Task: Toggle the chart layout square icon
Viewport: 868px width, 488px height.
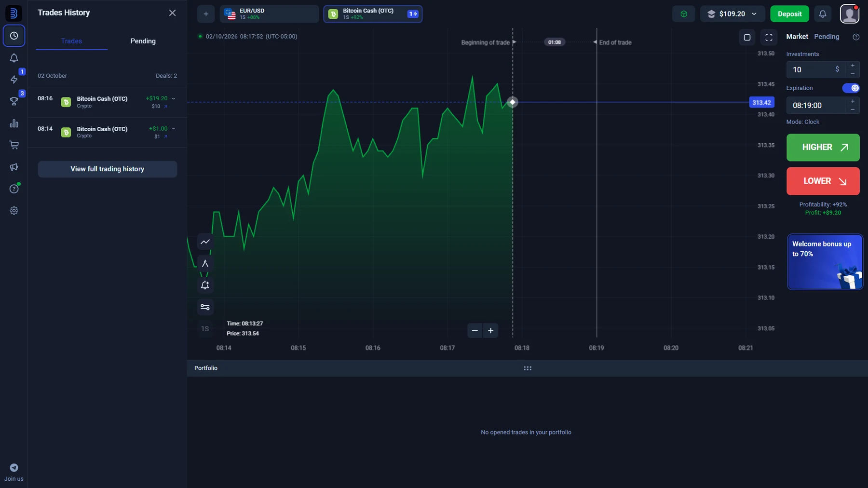Action: (x=747, y=37)
